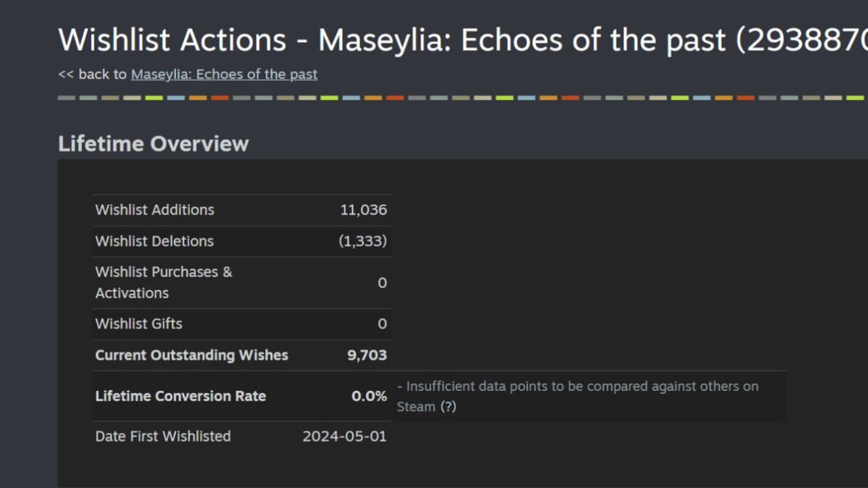Select the Wishlist Gifts row label
868x488 pixels.
139,324
